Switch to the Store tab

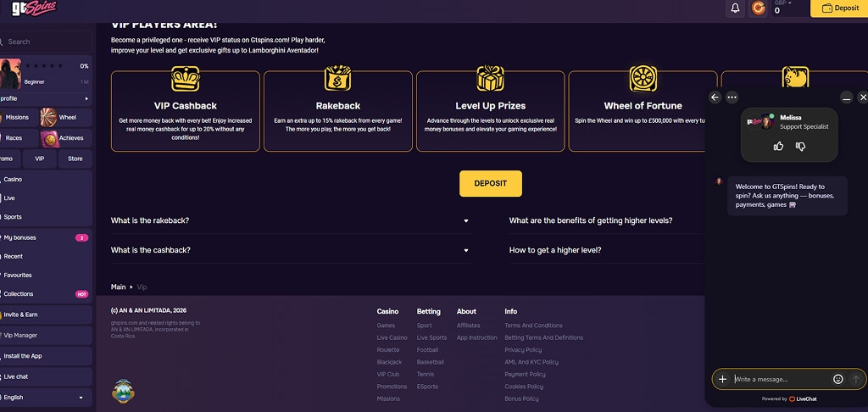point(75,159)
